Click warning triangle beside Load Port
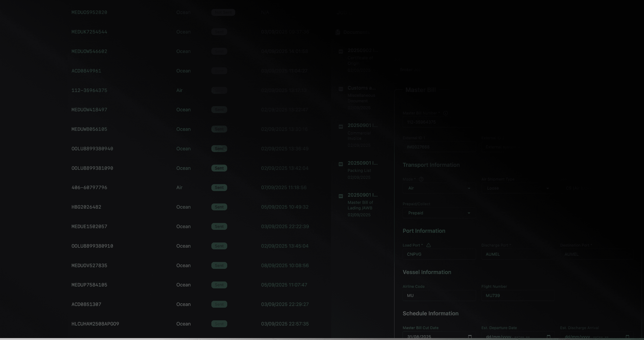This screenshot has height=340, width=644. pyautogui.click(x=428, y=245)
